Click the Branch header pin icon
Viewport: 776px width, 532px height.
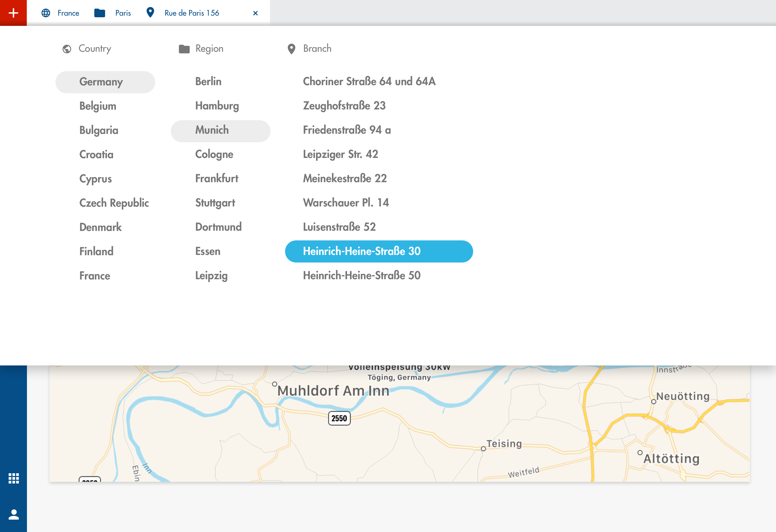point(292,49)
